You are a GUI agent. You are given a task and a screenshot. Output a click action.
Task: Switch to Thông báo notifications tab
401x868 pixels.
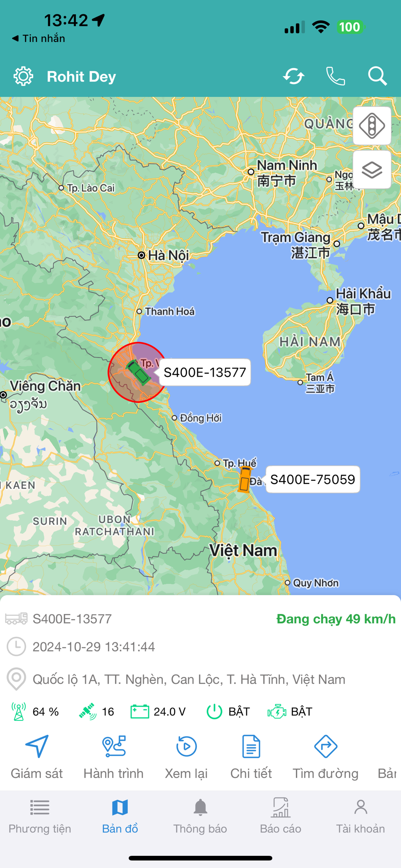coord(200,816)
